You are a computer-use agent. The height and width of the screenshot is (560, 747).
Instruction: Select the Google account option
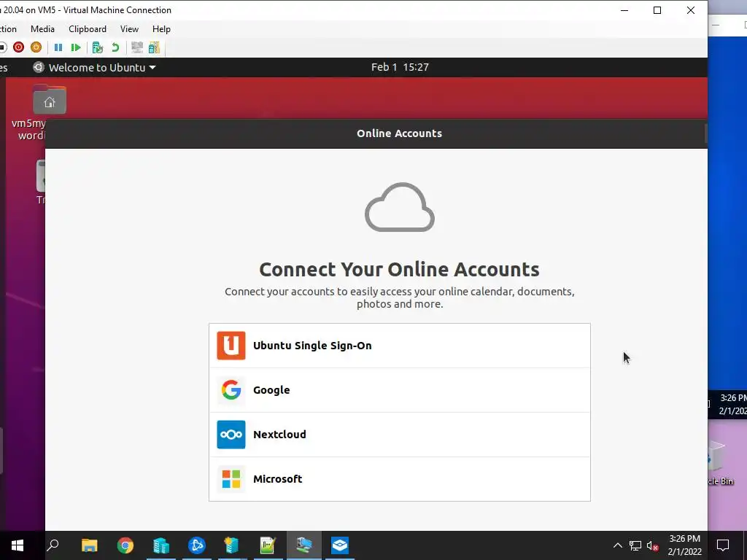click(x=399, y=390)
